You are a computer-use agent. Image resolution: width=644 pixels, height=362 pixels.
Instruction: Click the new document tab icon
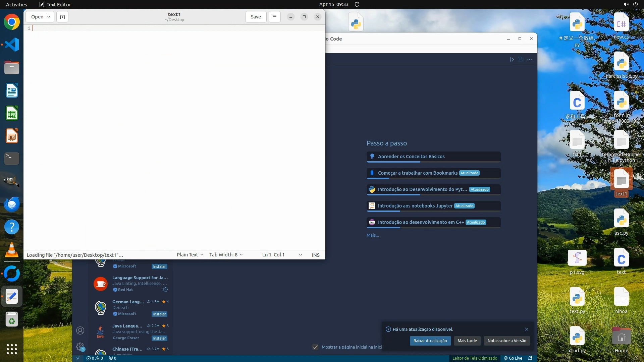pyautogui.click(x=62, y=17)
